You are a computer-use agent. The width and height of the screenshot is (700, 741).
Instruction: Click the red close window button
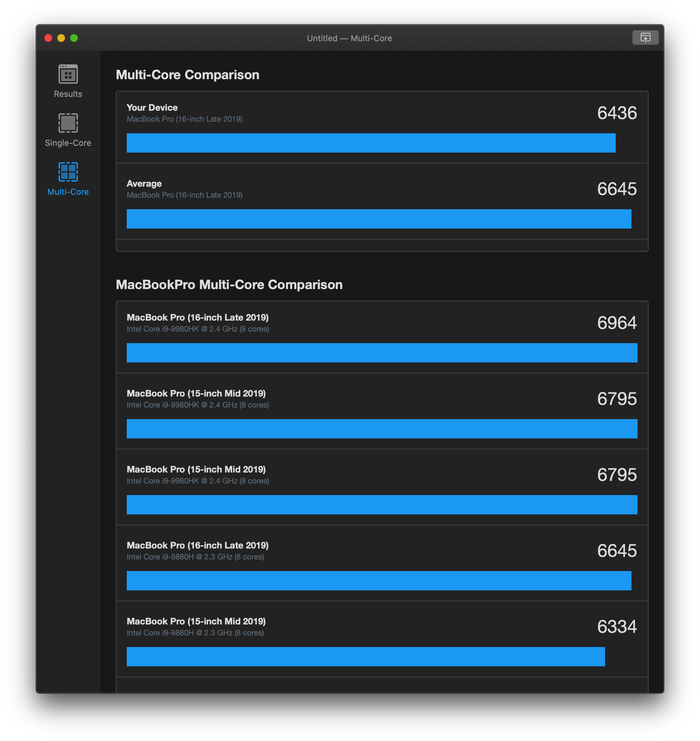pyautogui.click(x=48, y=38)
